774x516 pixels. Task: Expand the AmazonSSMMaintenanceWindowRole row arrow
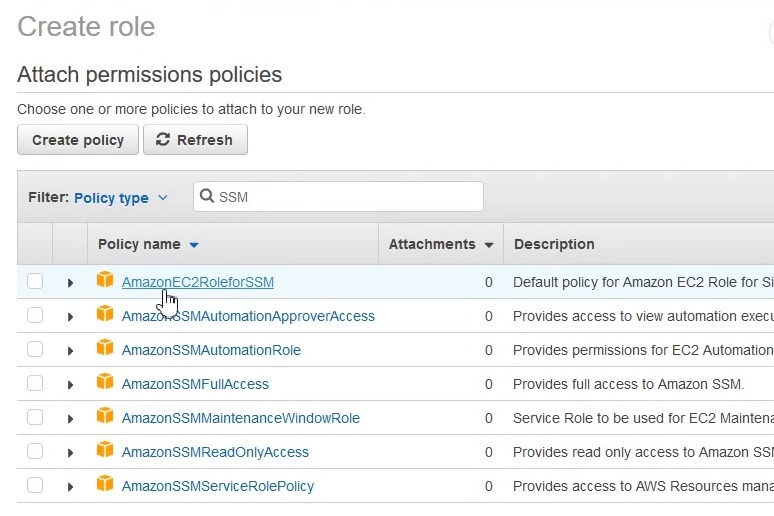pyautogui.click(x=70, y=419)
